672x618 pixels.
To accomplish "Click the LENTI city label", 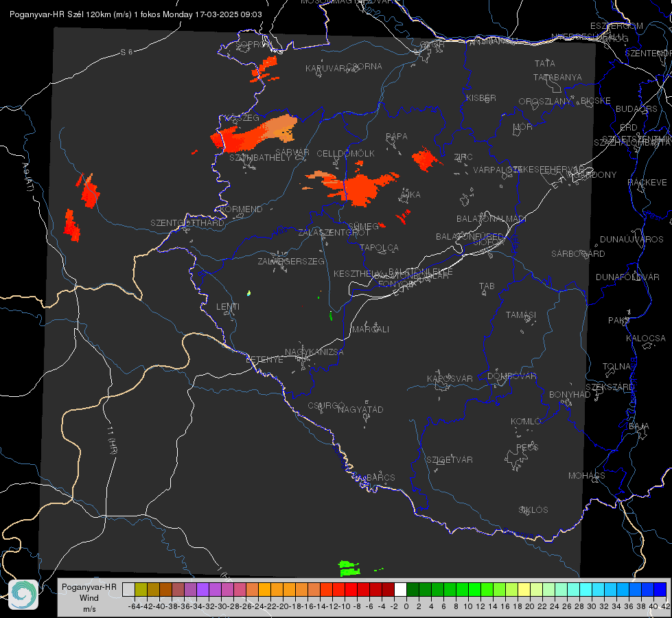I will pos(228,307).
